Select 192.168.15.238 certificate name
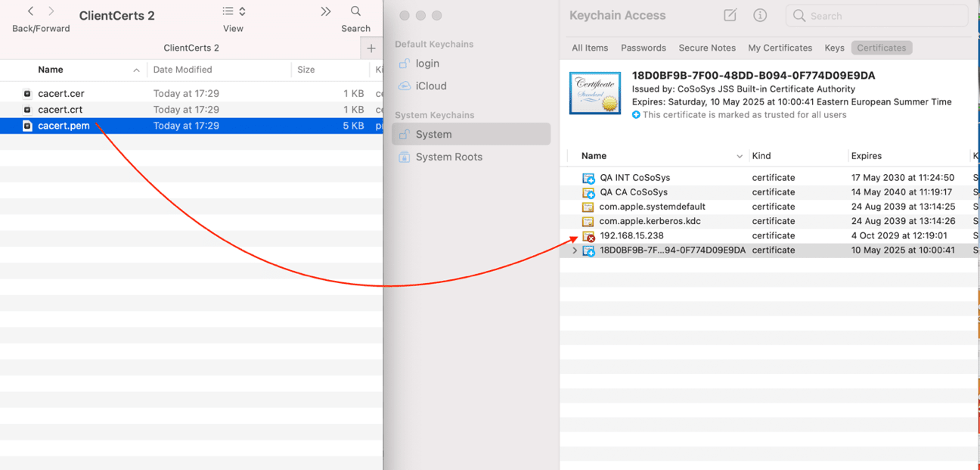The width and height of the screenshot is (980, 470). coord(631,235)
